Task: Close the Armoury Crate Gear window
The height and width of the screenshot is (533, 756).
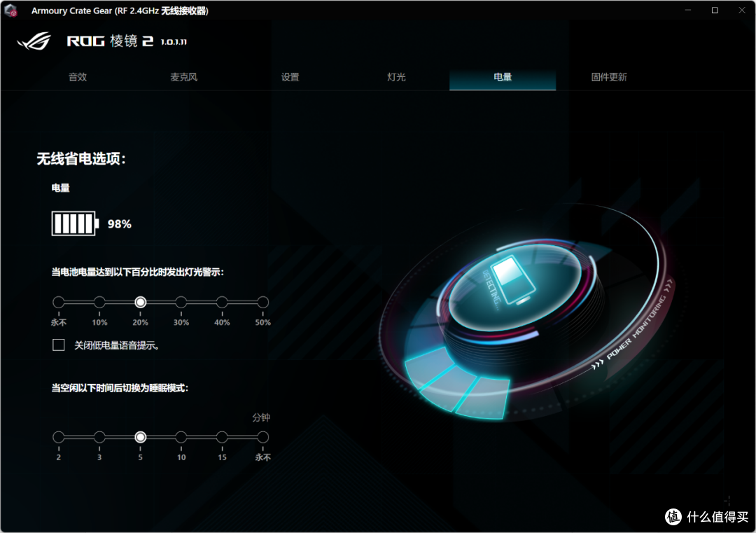Action: pos(741,10)
